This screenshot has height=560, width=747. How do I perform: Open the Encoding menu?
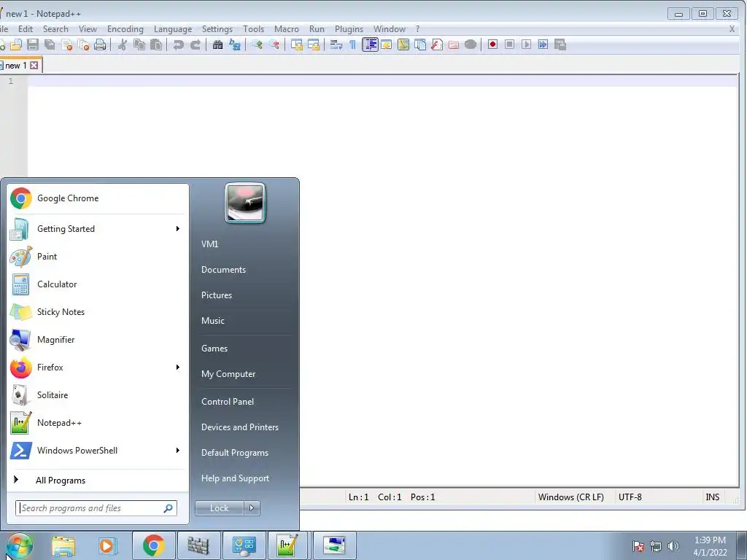(x=125, y=29)
